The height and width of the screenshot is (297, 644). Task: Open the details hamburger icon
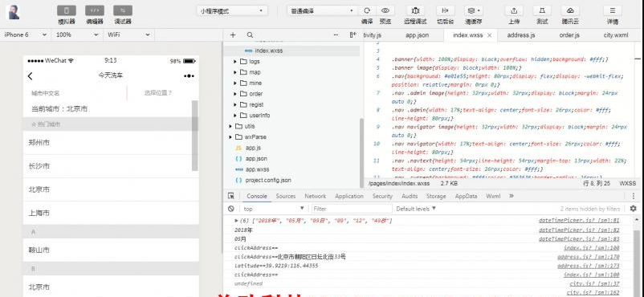(613, 10)
